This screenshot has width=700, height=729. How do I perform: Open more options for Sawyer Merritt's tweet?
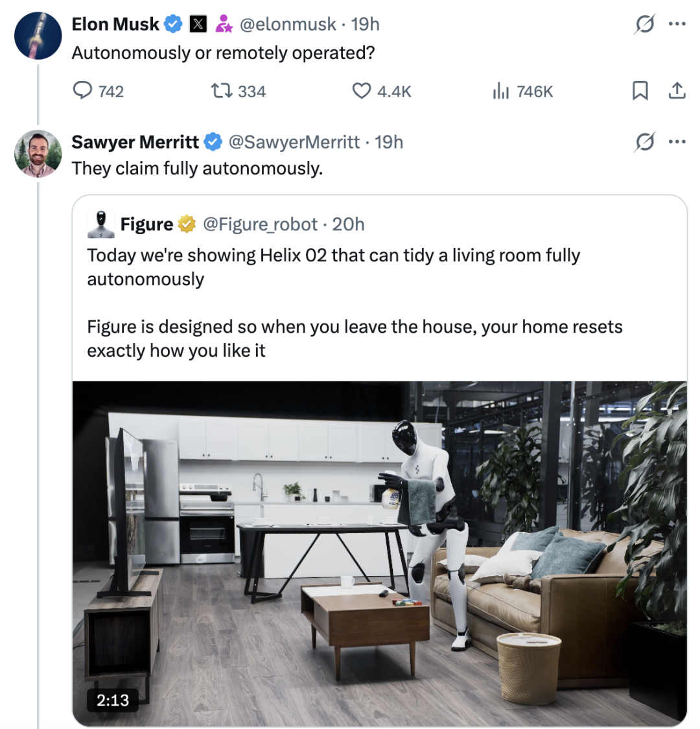click(677, 141)
